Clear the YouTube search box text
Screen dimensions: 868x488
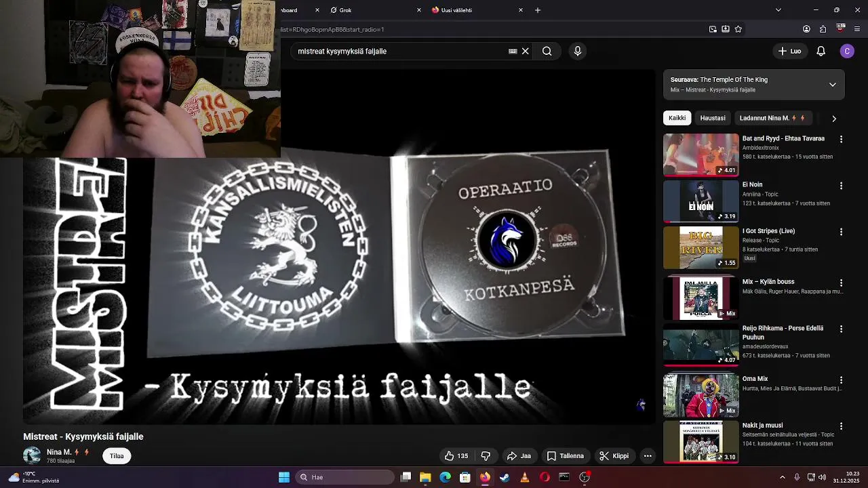pos(525,51)
